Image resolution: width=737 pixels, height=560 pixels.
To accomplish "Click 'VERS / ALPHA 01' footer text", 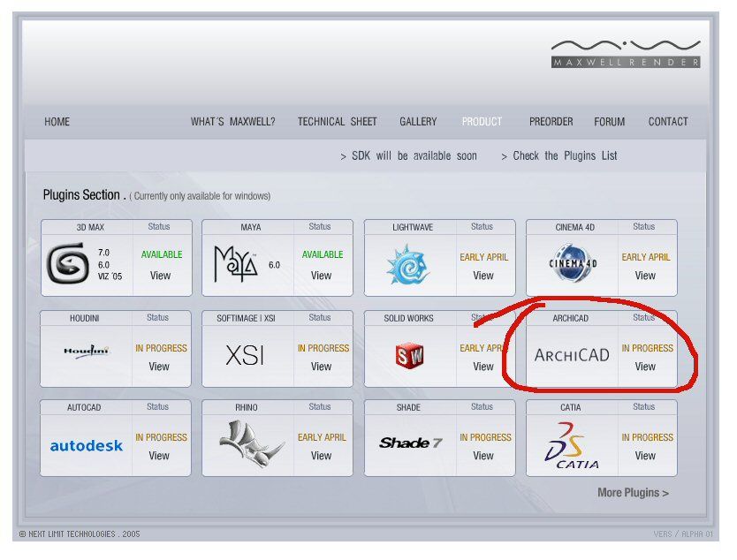I will click(x=683, y=534).
